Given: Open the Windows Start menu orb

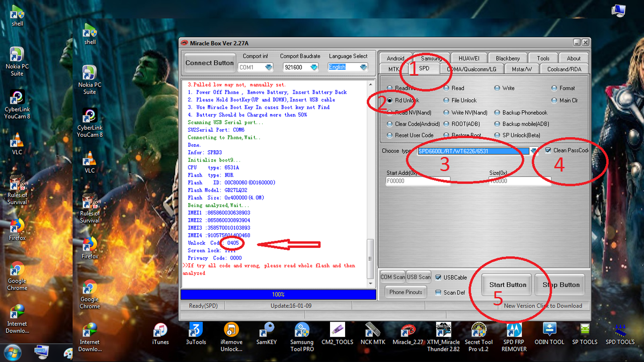Looking at the screenshot, I should point(13,353).
